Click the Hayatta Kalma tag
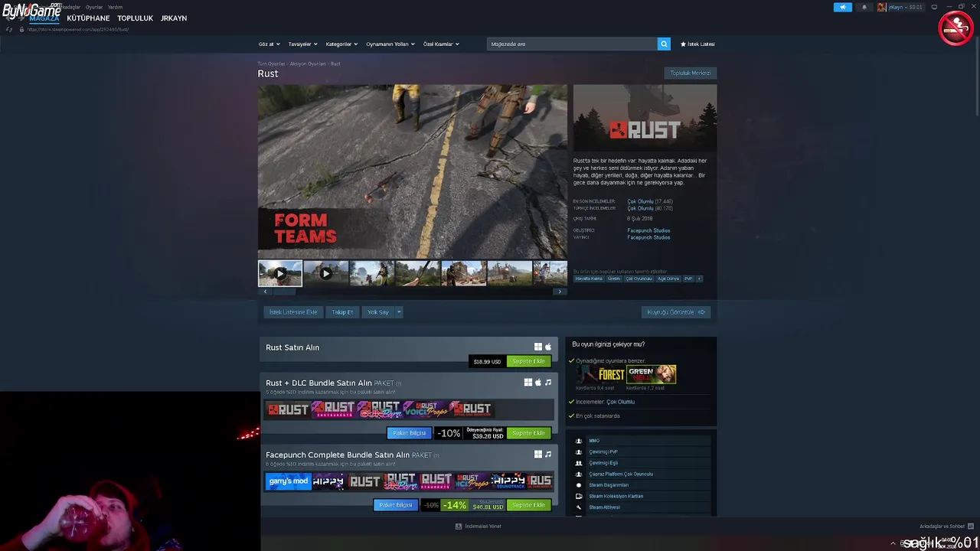This screenshot has width=980, height=551. (589, 279)
